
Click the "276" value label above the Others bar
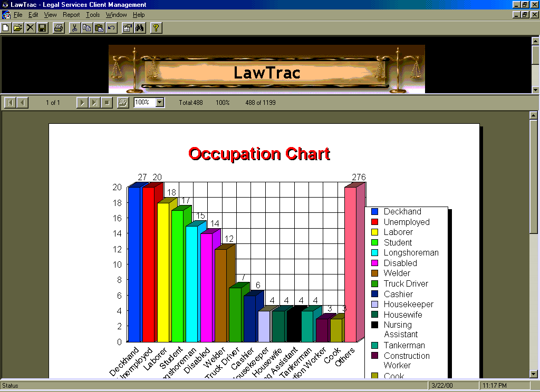[x=359, y=177]
